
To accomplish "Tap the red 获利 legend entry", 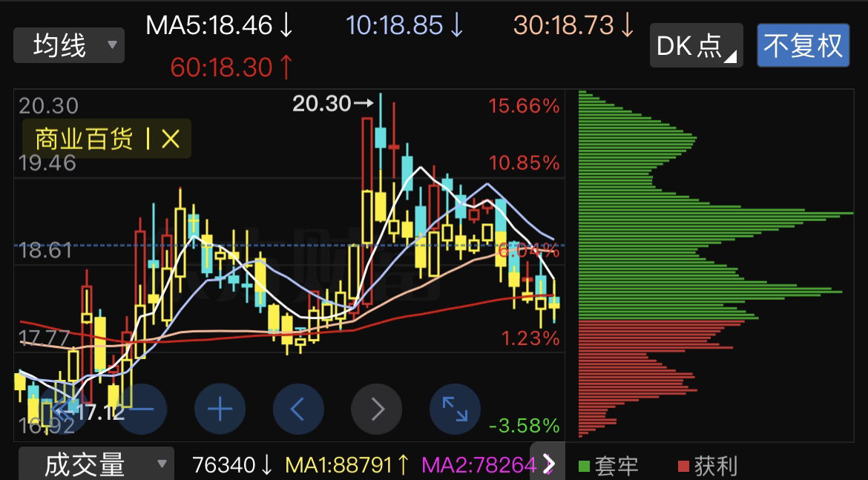I will pyautogui.click(x=708, y=466).
